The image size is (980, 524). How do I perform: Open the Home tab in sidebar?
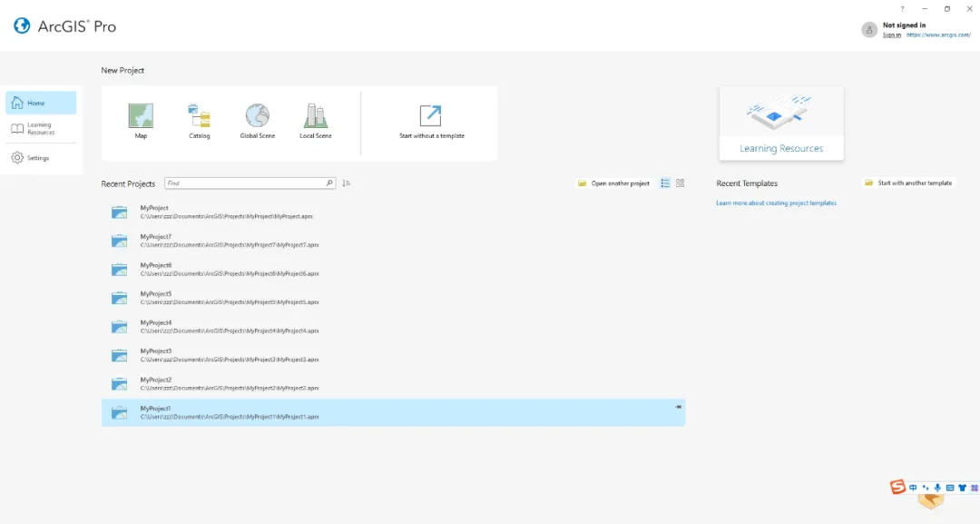(41, 103)
